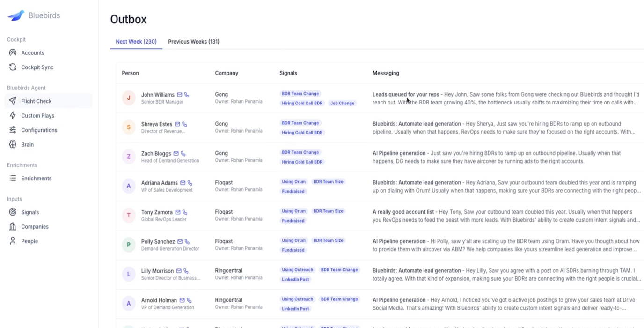This screenshot has height=328, width=644.
Task: Open the Configurations sliders icon
Action: [x=13, y=130]
